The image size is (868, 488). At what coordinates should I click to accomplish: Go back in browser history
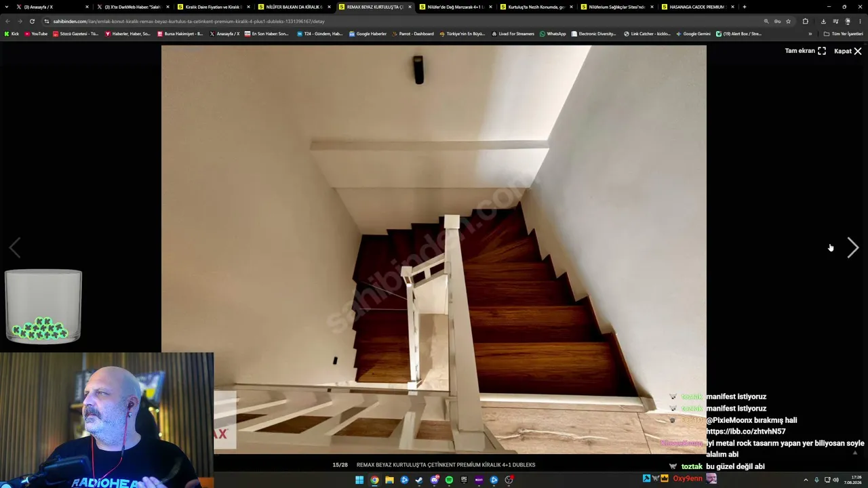(x=7, y=21)
